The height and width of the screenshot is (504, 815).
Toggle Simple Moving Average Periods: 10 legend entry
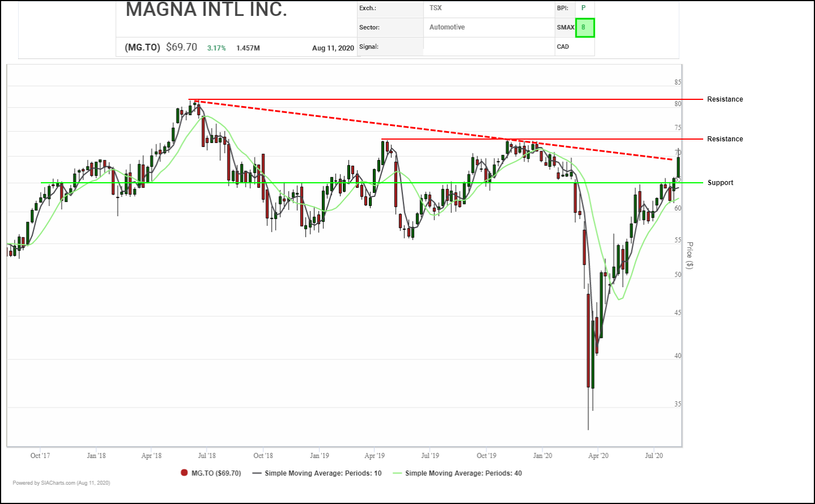point(323,473)
